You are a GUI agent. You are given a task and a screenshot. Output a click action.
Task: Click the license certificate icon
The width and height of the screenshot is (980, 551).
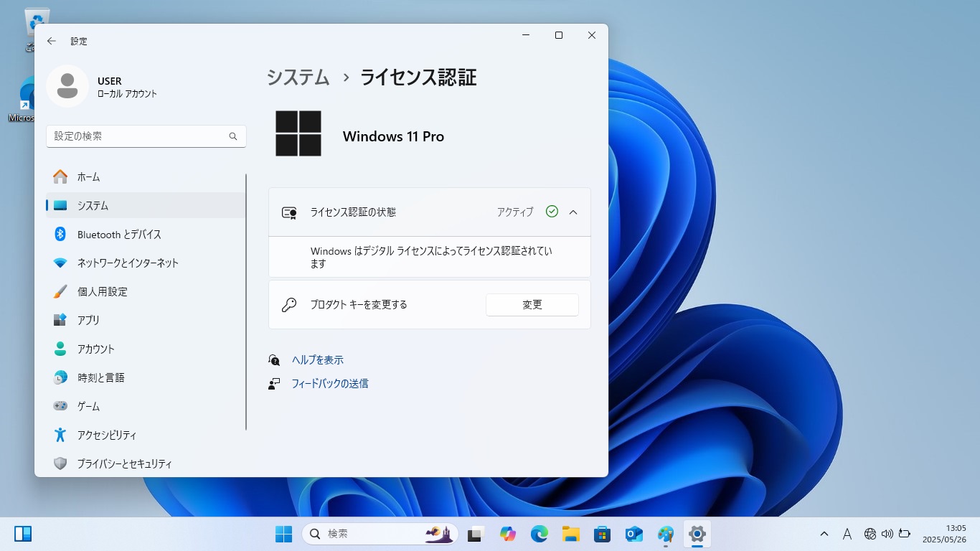pyautogui.click(x=289, y=212)
